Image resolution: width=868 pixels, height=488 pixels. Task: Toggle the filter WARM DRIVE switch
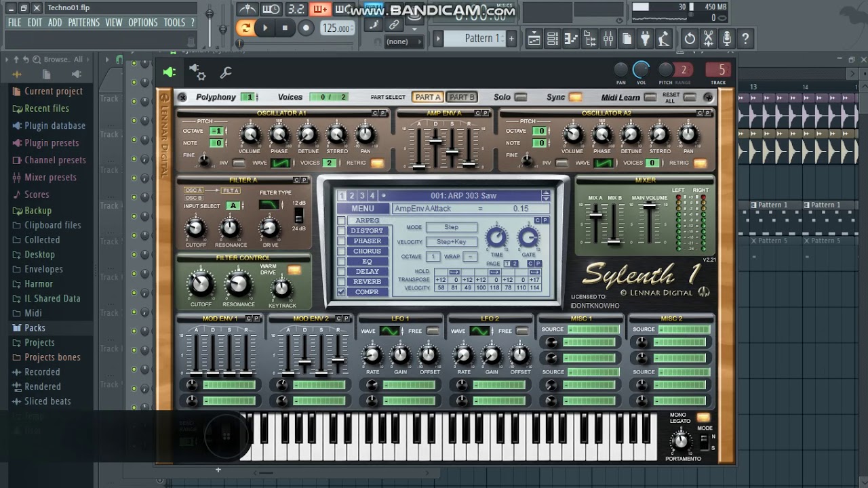294,270
